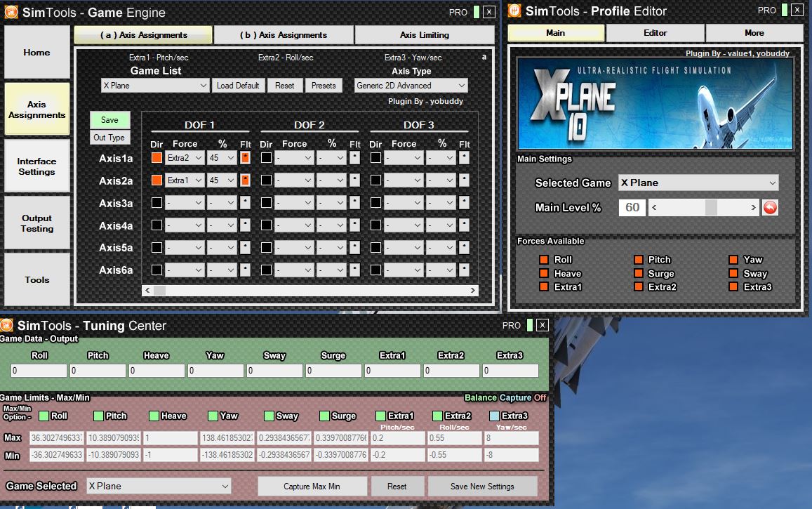Click the SimTools logo in Game Engine title bar

[x=9, y=12]
